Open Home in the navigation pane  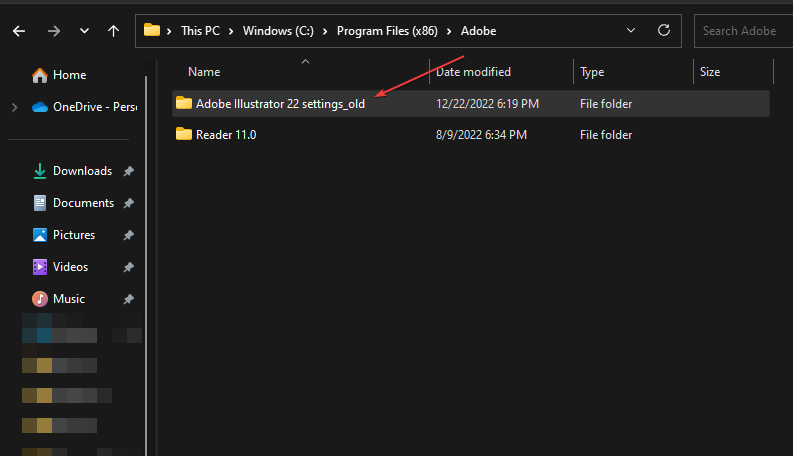pos(69,75)
